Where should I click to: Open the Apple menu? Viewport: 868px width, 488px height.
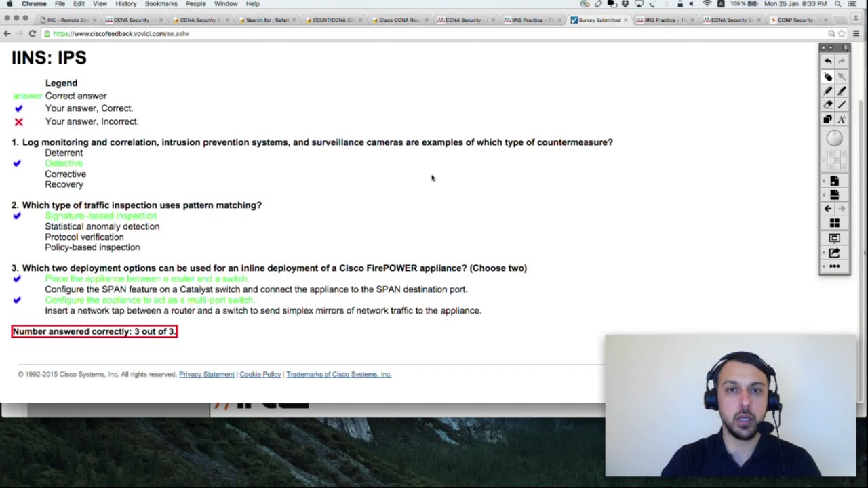pyautogui.click(x=9, y=4)
